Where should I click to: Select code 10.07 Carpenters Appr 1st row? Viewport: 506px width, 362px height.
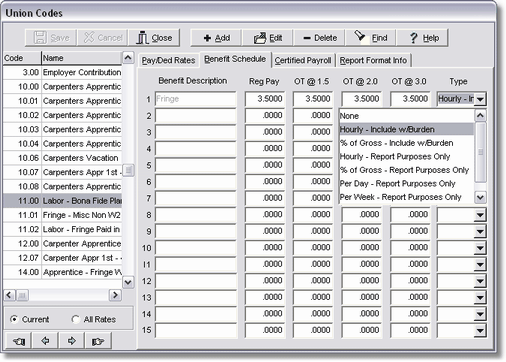63,172
